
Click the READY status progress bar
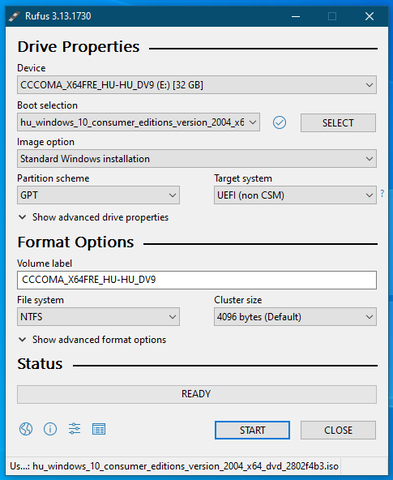point(197,394)
